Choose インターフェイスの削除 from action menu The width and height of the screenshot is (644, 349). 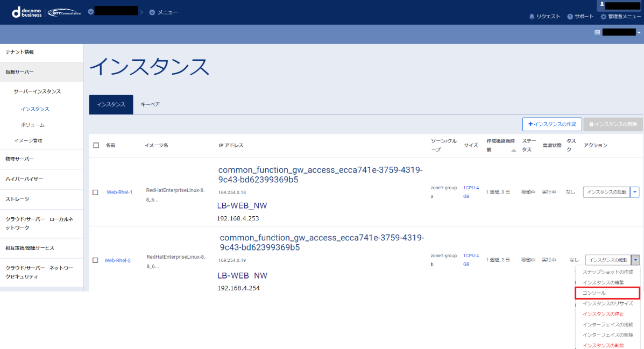[607, 335]
